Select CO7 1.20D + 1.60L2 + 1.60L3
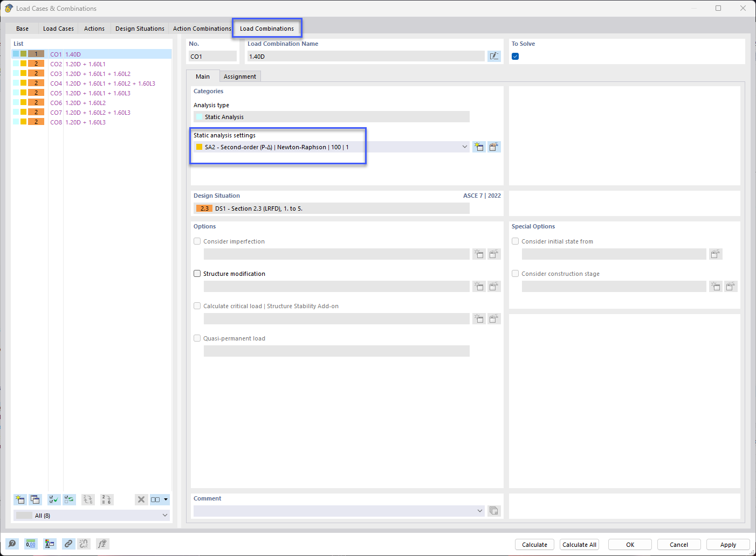 click(92, 112)
